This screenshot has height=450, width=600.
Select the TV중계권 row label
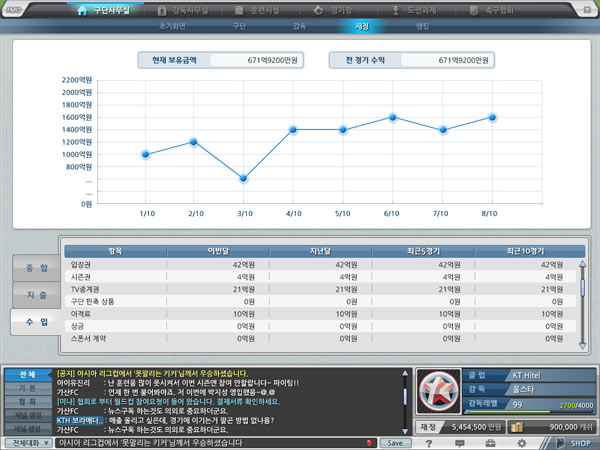[85, 289]
